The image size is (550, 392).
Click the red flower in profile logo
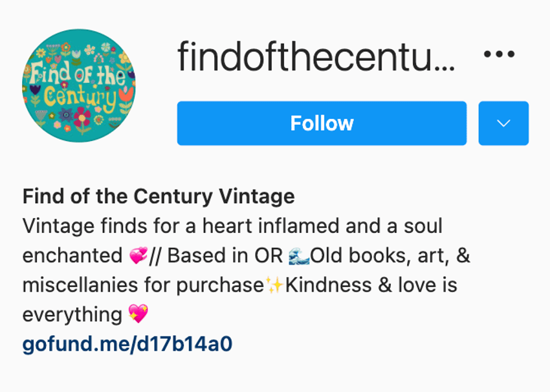[x=82, y=116]
